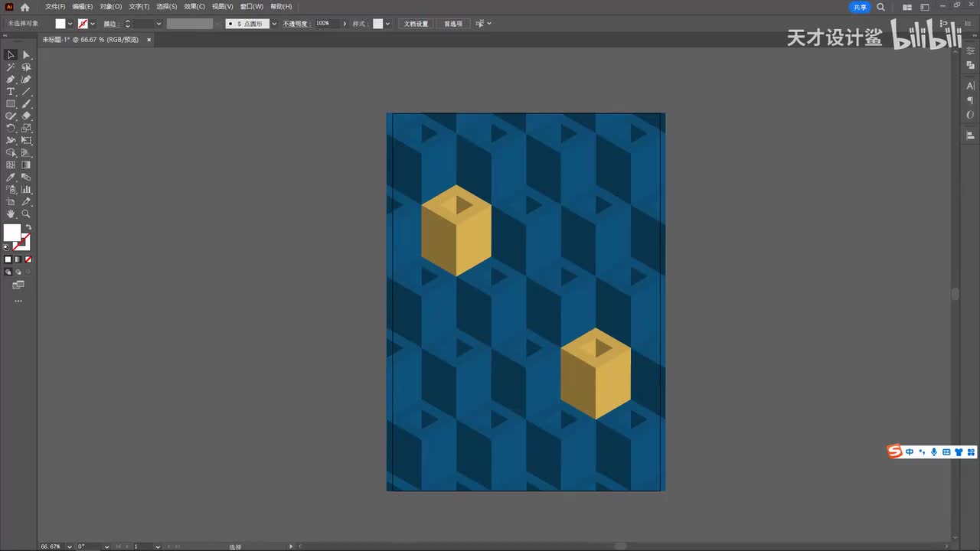Set fill mode to None
980x551 pixels.
click(x=28, y=259)
